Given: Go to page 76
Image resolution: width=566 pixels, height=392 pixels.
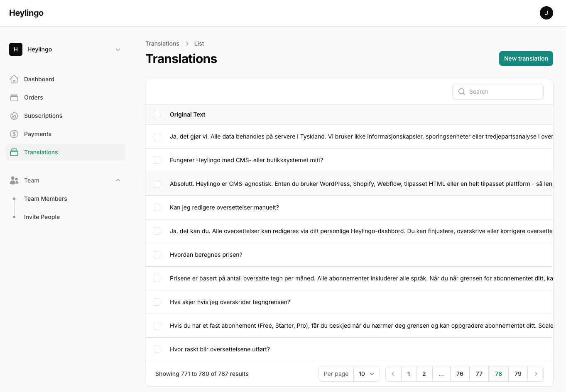Looking at the screenshot, I should (460, 374).
